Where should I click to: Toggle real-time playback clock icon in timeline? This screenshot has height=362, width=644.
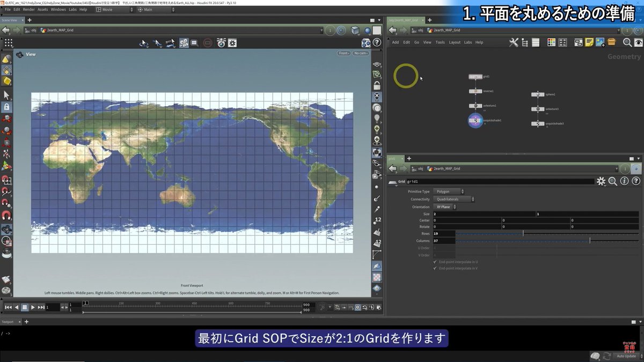coord(358,307)
